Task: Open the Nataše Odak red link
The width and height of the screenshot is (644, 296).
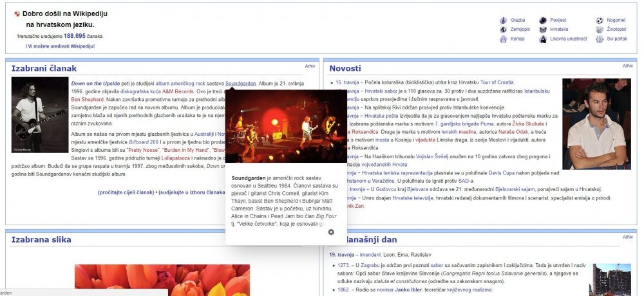Action: tap(512, 132)
